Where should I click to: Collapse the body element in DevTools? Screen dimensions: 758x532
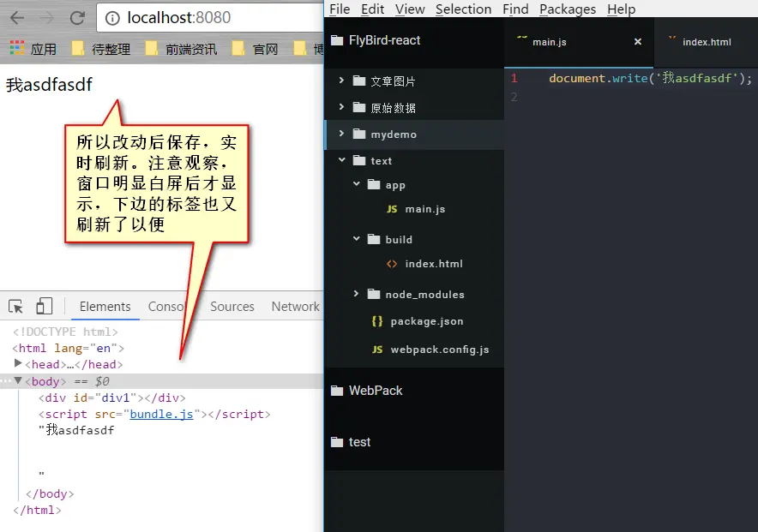click(18, 380)
